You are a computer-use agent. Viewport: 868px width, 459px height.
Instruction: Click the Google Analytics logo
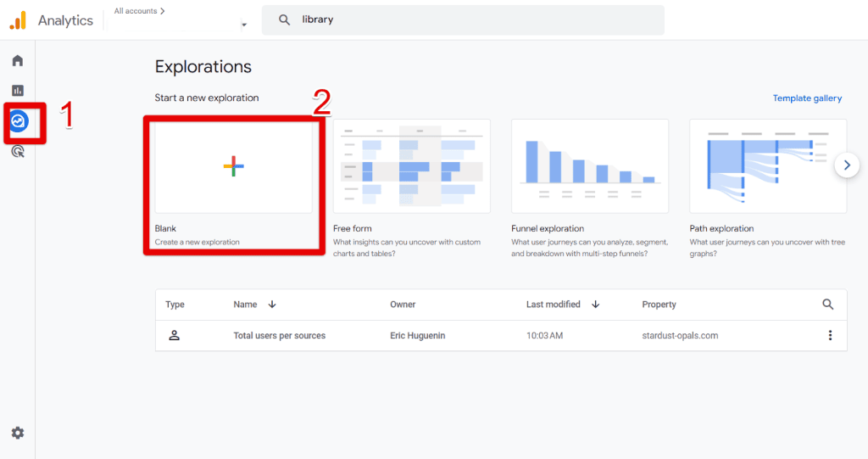pos(18,20)
